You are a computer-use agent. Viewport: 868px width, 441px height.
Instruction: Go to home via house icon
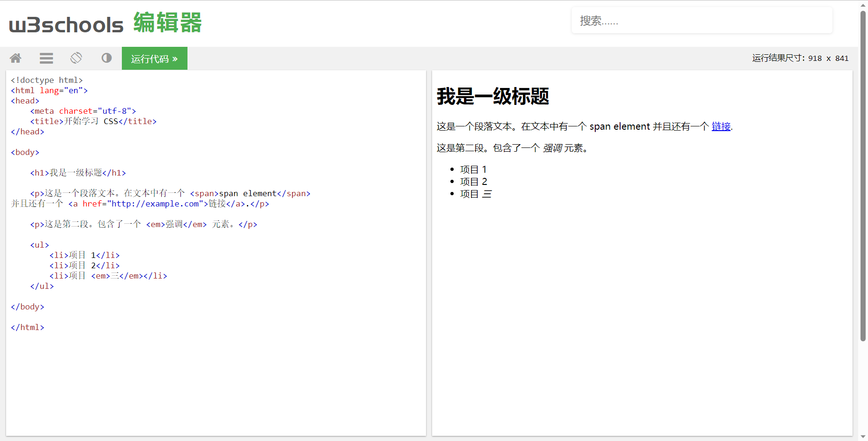(15, 58)
